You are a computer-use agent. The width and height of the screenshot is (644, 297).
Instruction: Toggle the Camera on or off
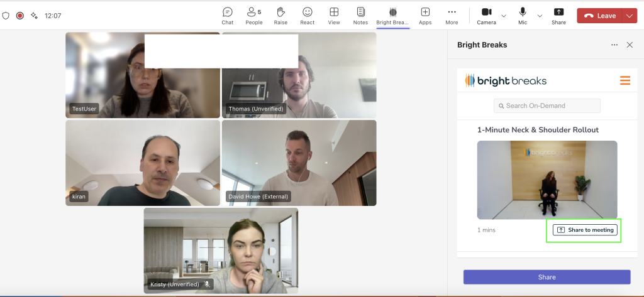click(486, 16)
